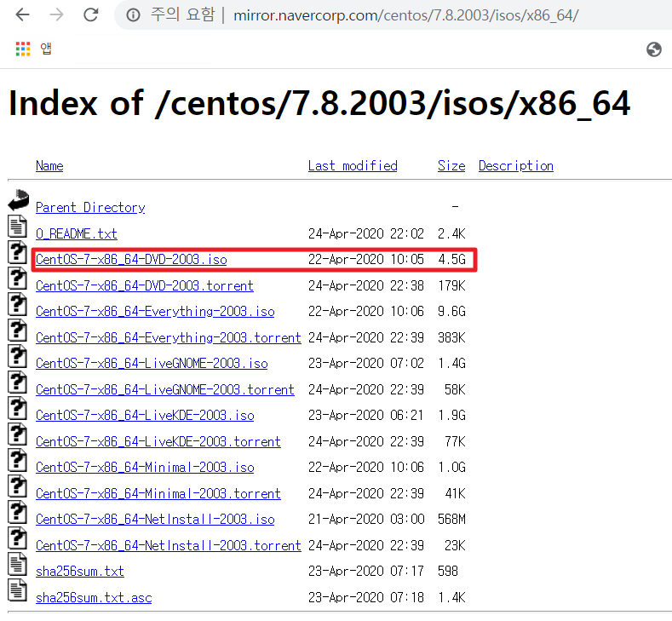Click the icon beside NetInstall-2003.torrent

tap(18, 538)
